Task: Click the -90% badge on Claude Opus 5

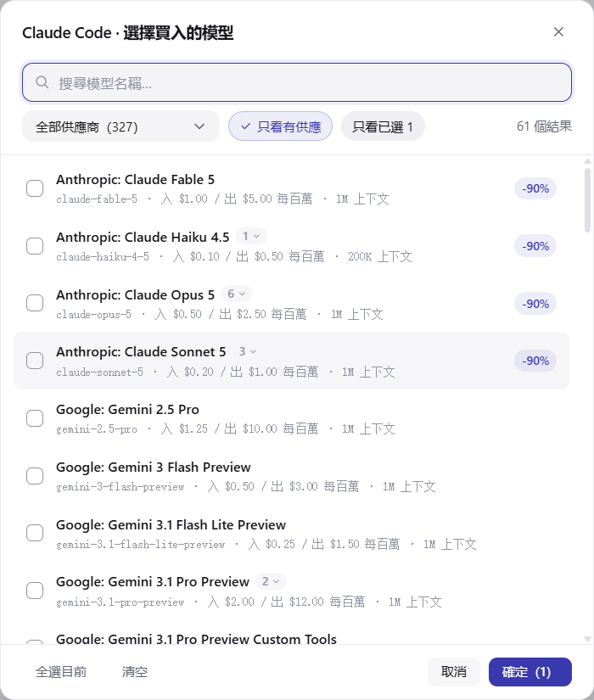Action: point(535,304)
